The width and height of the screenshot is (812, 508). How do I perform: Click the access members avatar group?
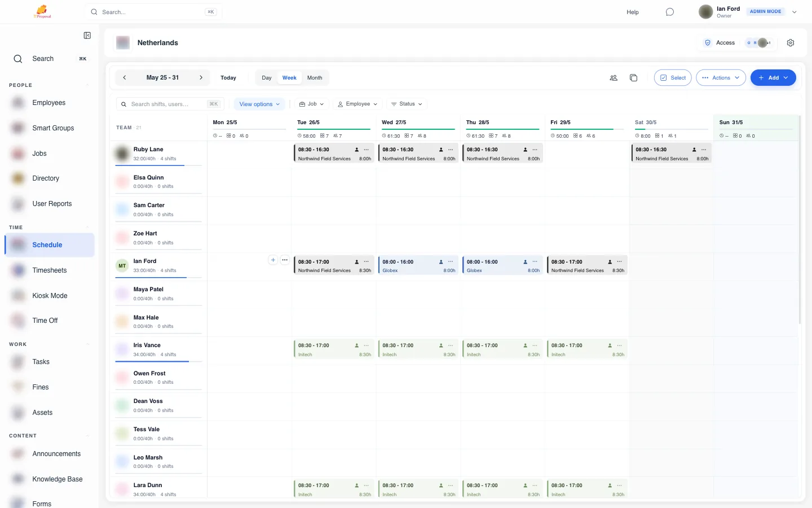pyautogui.click(x=758, y=43)
